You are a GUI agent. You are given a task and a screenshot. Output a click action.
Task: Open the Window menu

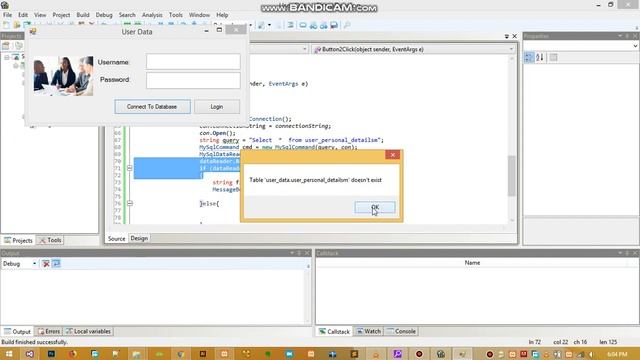[199, 15]
